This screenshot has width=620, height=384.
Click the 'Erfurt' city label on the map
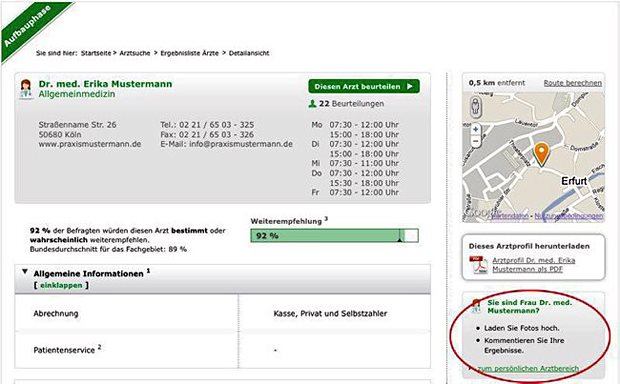coord(574,181)
